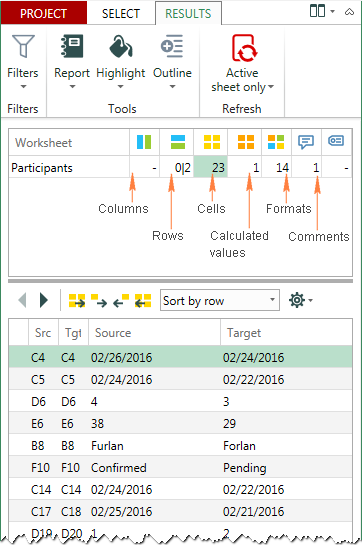Select the F10 row with Confirmed
Screen dimensions: 362x545
(180, 467)
